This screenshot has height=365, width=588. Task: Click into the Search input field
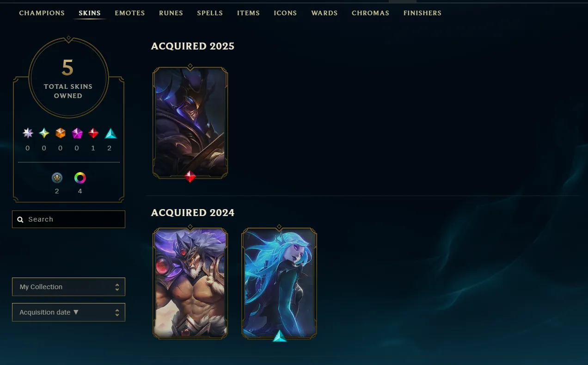pyautogui.click(x=68, y=219)
